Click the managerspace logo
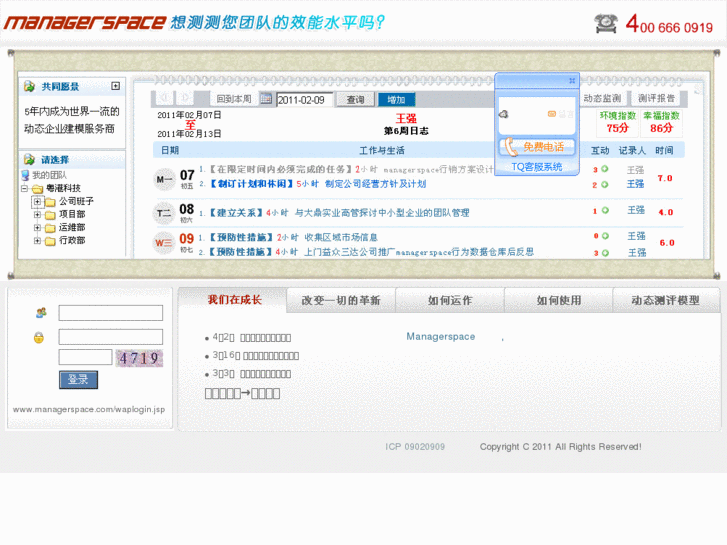The image size is (727, 545). coord(85,22)
